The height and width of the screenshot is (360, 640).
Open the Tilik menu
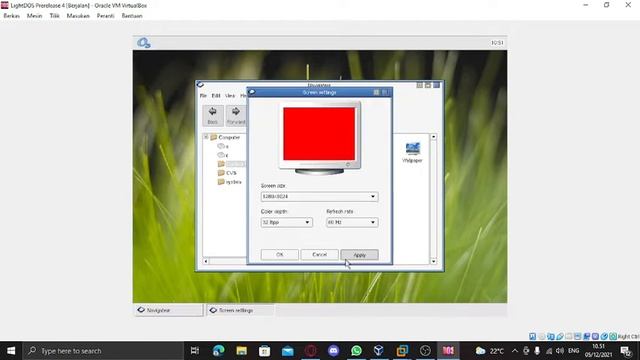tap(55, 16)
